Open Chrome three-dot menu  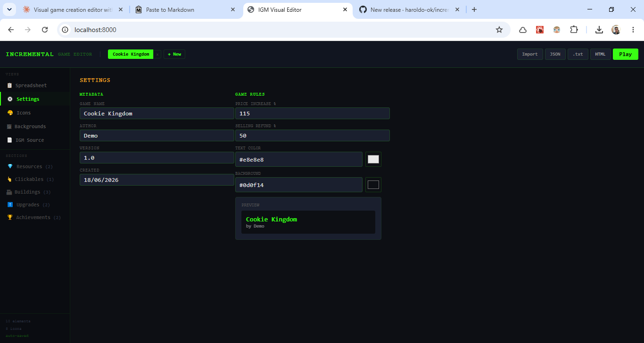point(633,30)
